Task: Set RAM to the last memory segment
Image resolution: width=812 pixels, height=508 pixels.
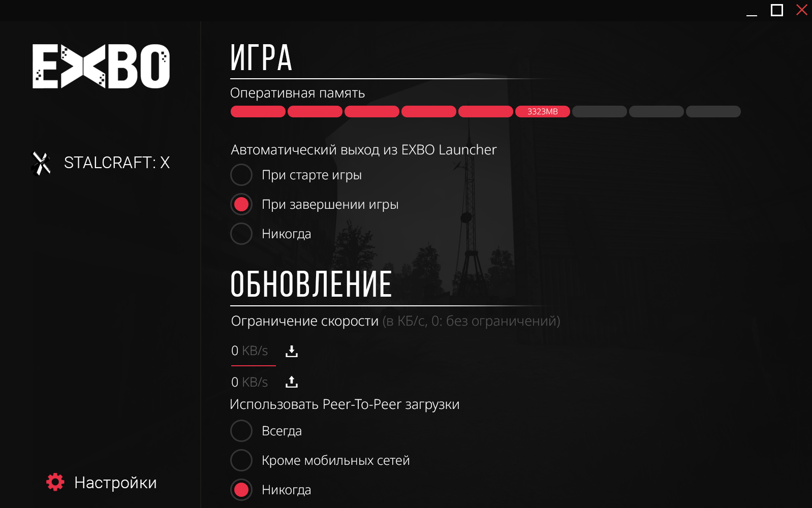Action: pyautogui.click(x=713, y=111)
